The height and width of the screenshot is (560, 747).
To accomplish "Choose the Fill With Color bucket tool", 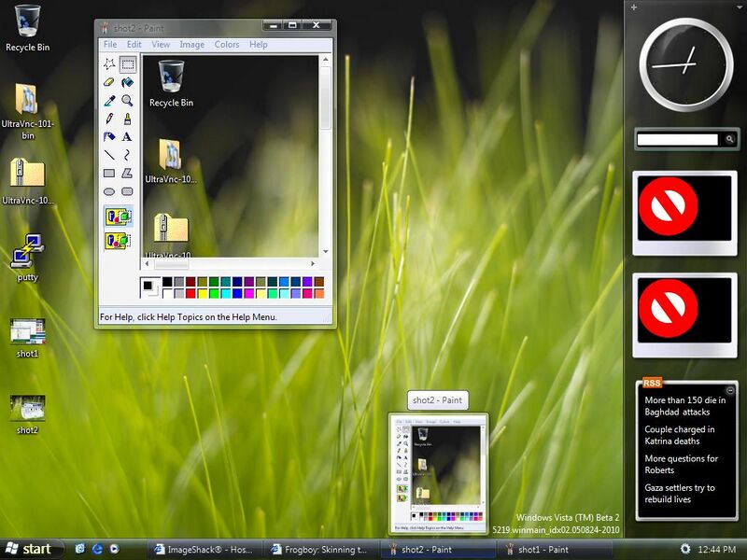I will point(127,83).
